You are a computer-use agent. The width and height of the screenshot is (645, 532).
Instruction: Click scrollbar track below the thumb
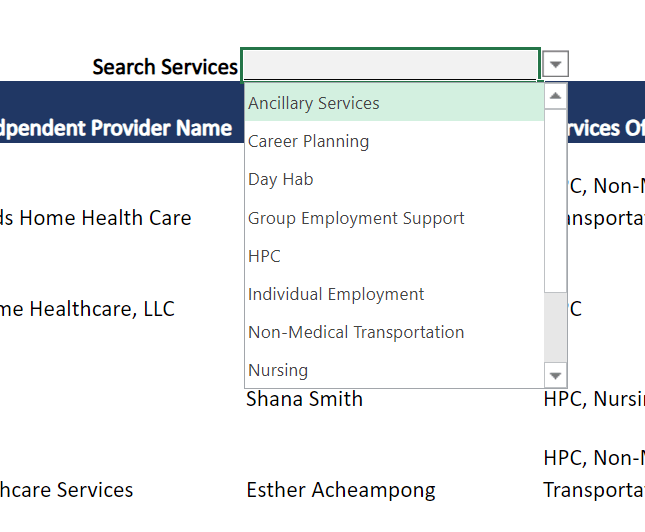click(556, 330)
